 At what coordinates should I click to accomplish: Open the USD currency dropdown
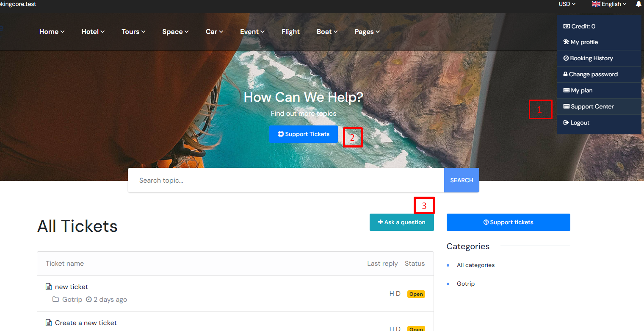pyautogui.click(x=567, y=4)
